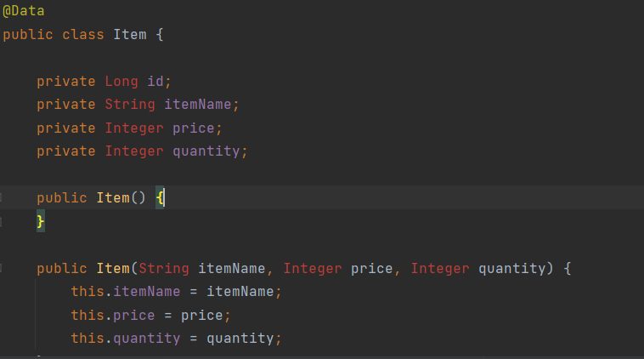
Task: Click the price field in this.price
Action: pyautogui.click(x=134, y=316)
